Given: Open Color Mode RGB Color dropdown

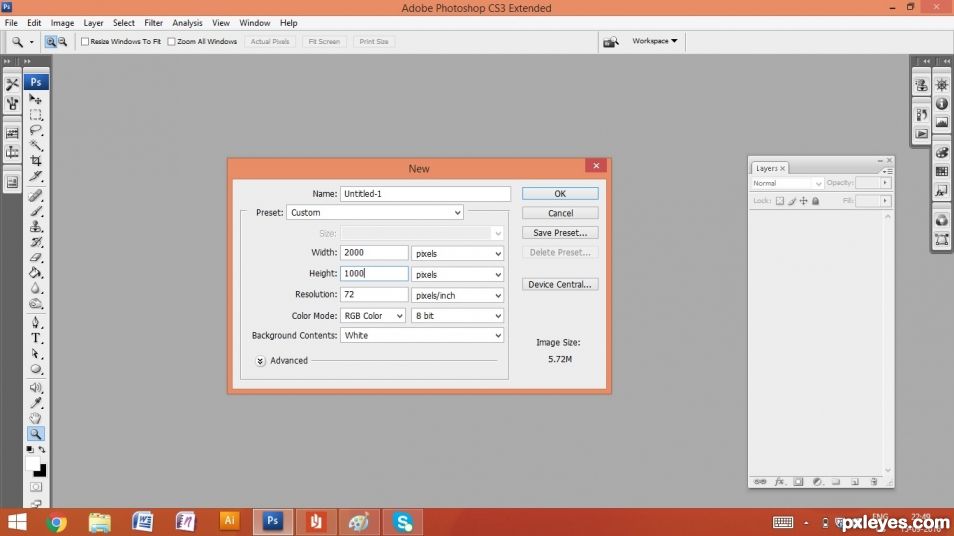Looking at the screenshot, I should (372, 316).
